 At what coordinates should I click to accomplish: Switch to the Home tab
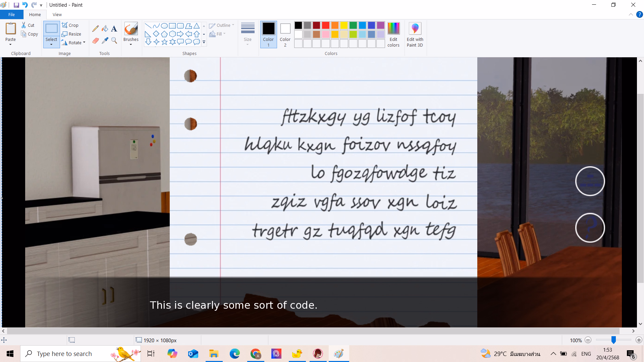click(x=35, y=14)
